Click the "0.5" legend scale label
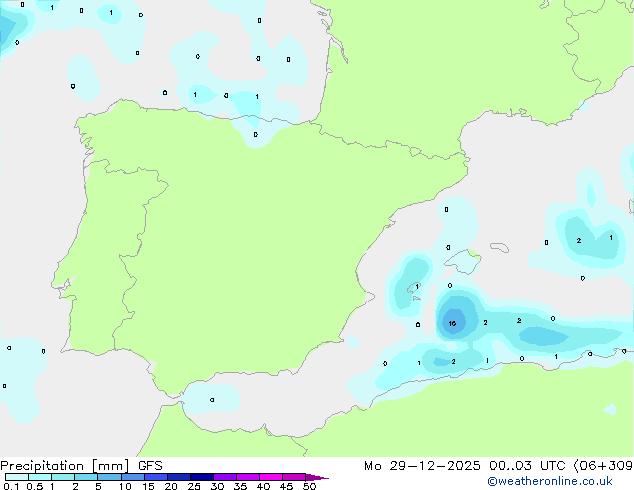This screenshot has height=490, width=634. 35,486
